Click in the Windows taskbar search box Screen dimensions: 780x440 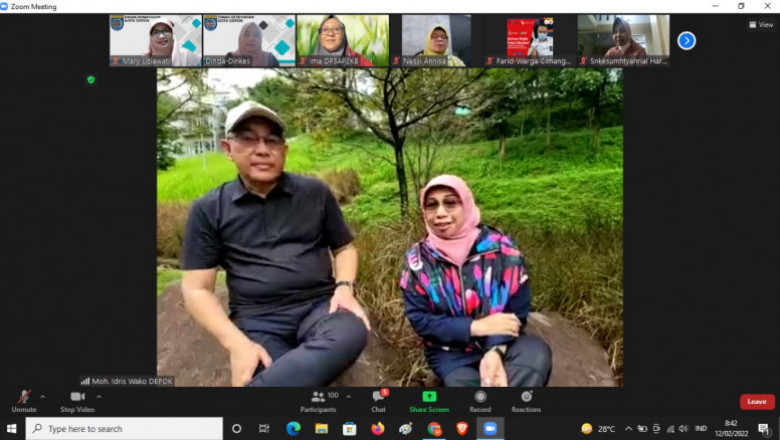125,429
